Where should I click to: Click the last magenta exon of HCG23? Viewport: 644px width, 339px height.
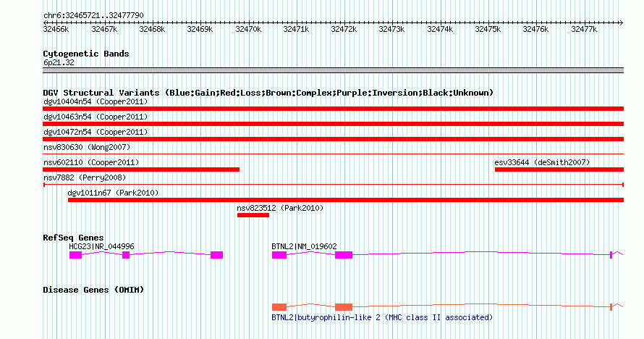217,255
